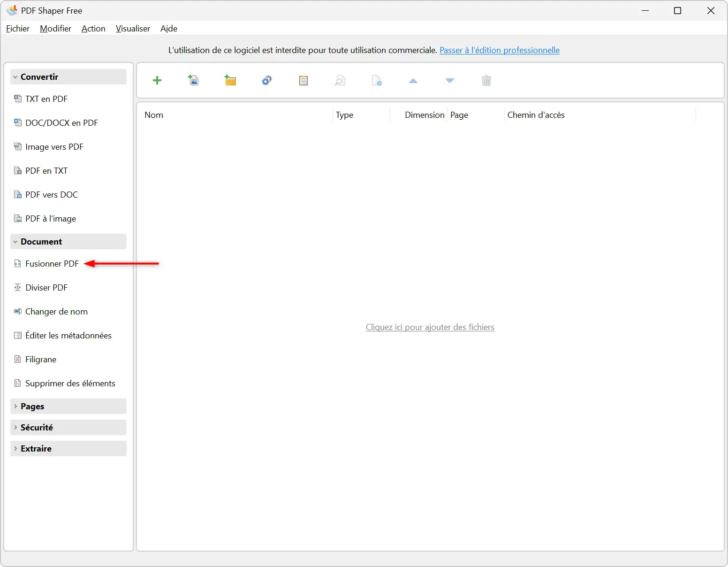The image size is (728, 567).
Task: Open the Éditer les métadonnées label
Action: (x=68, y=335)
